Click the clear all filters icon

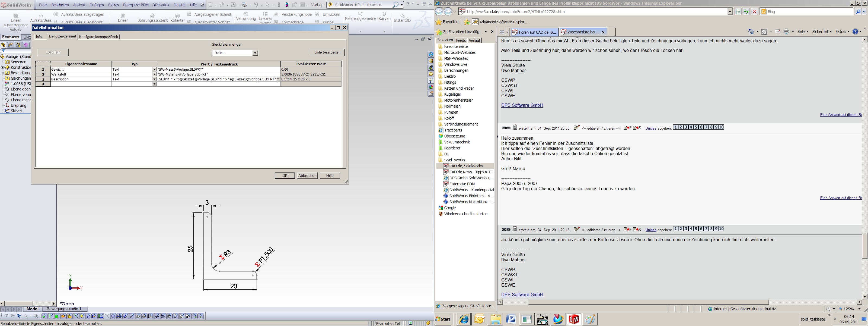(12, 316)
